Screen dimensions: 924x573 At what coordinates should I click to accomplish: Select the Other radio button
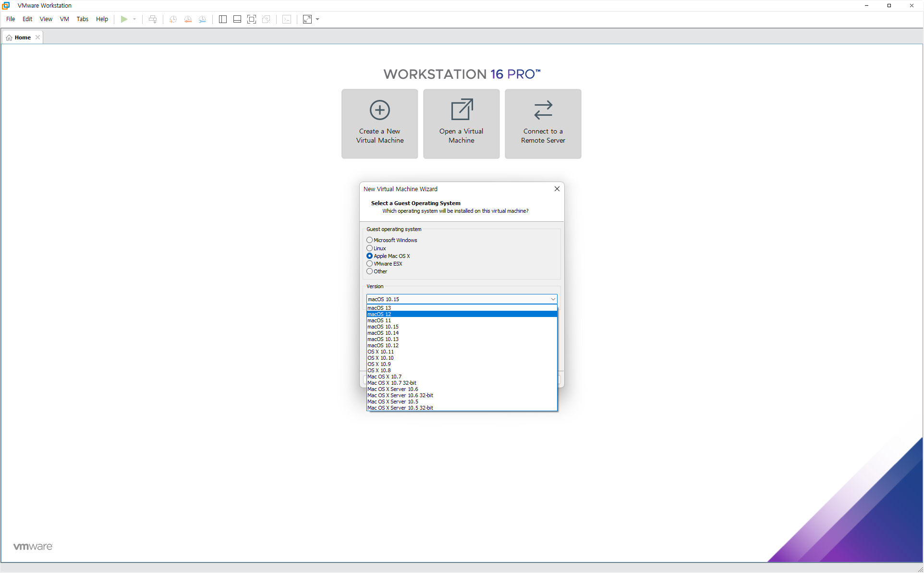point(370,271)
